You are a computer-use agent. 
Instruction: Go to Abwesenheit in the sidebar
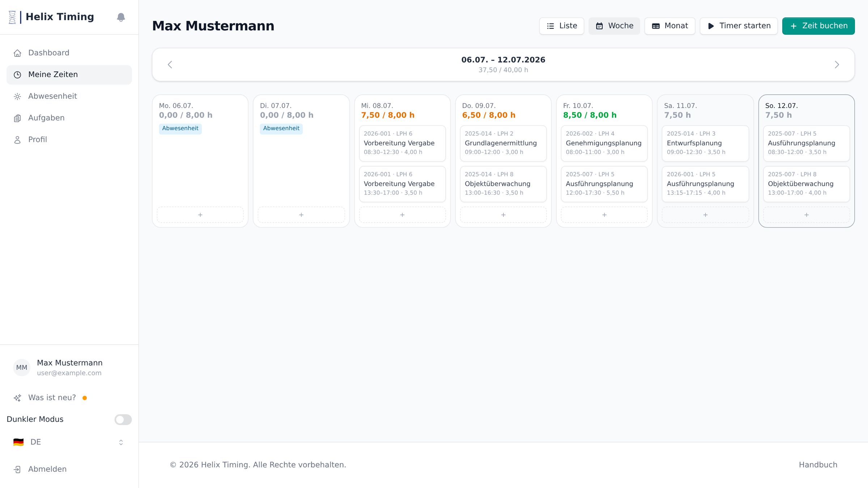coord(69,96)
